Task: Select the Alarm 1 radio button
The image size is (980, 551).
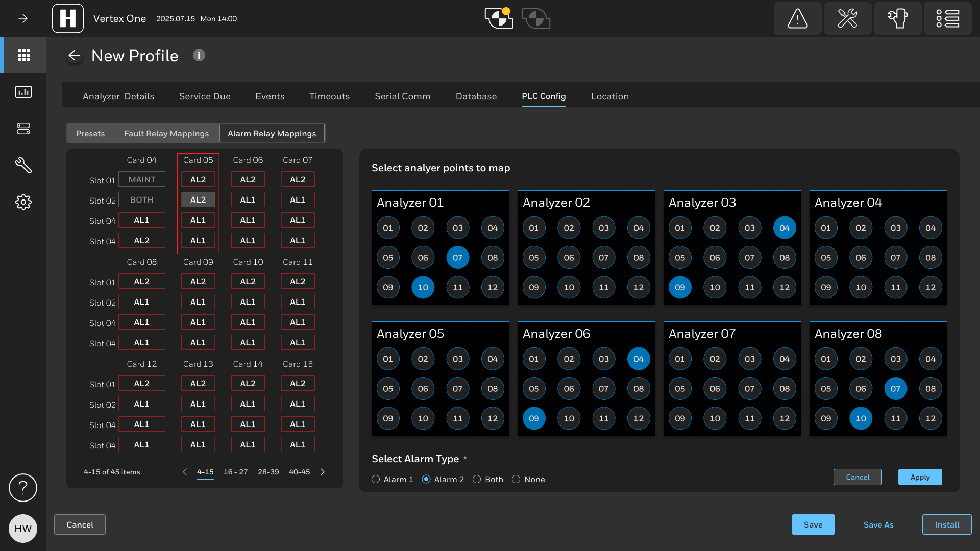Action: point(376,480)
